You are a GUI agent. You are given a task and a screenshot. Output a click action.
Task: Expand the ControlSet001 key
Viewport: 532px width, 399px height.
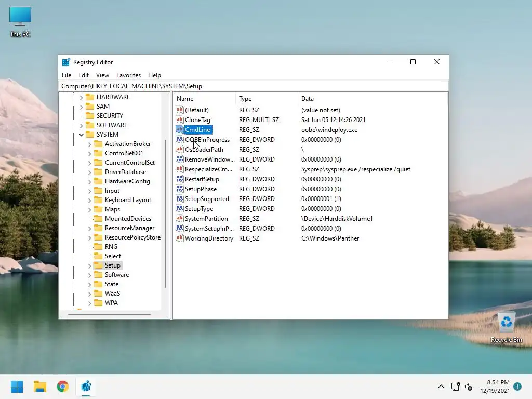coord(89,154)
